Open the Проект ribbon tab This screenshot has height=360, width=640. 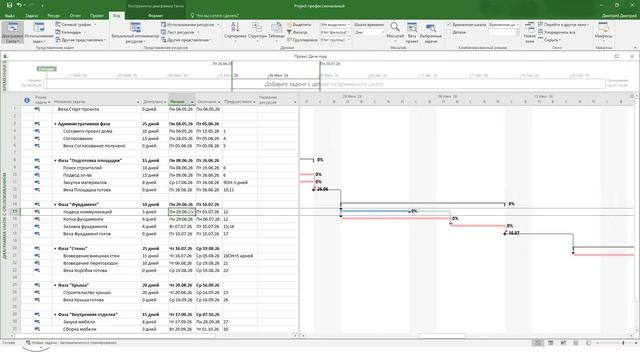[97, 16]
